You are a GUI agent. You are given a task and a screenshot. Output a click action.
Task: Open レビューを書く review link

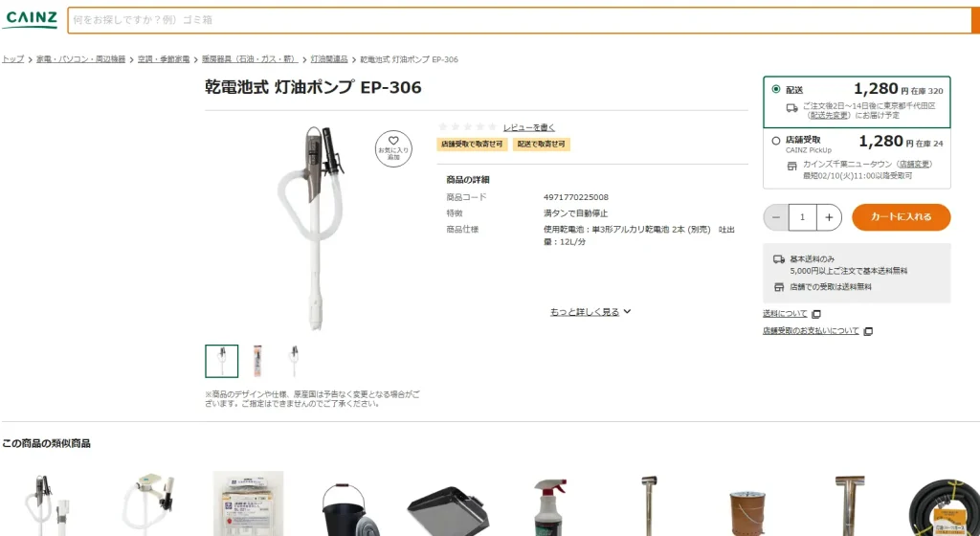[x=528, y=127]
